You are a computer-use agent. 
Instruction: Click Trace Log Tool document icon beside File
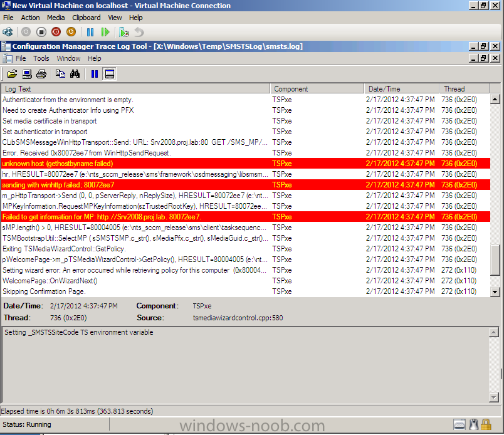(x=8, y=58)
